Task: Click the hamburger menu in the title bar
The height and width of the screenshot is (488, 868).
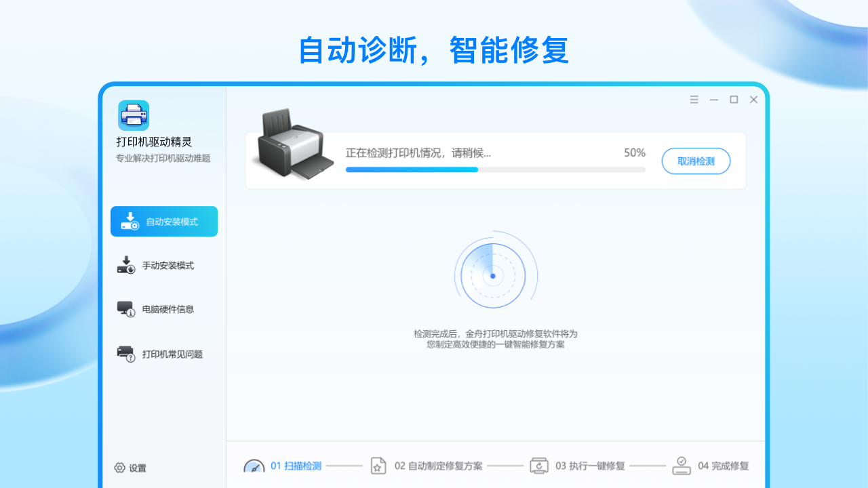Action: tap(694, 99)
